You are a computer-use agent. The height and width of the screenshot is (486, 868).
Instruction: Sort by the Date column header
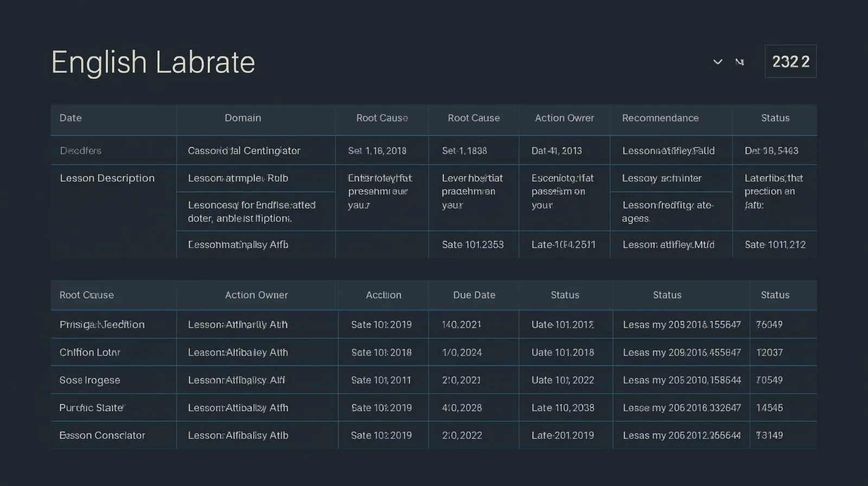tap(71, 118)
